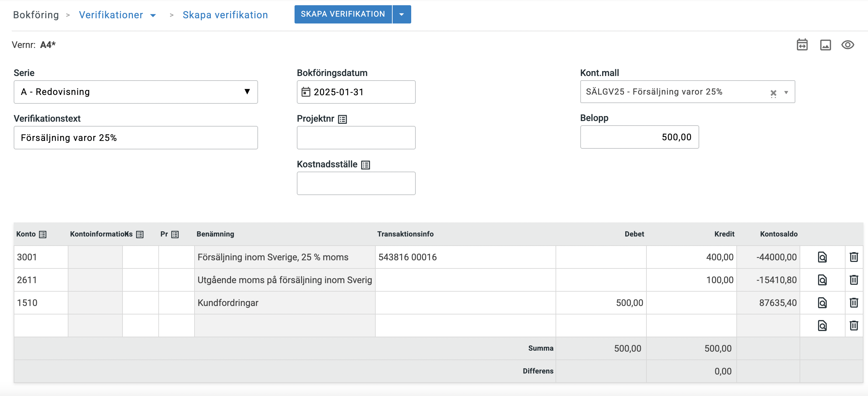
Task: Click the Belopp field 500,00
Action: click(x=640, y=137)
